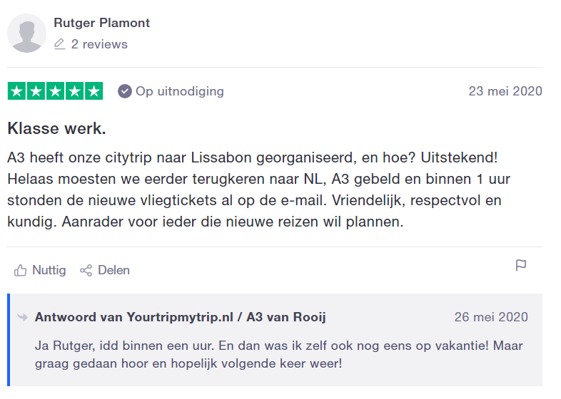The image size is (561, 399).
Task: Flag this review with the flag icon
Action: (521, 266)
